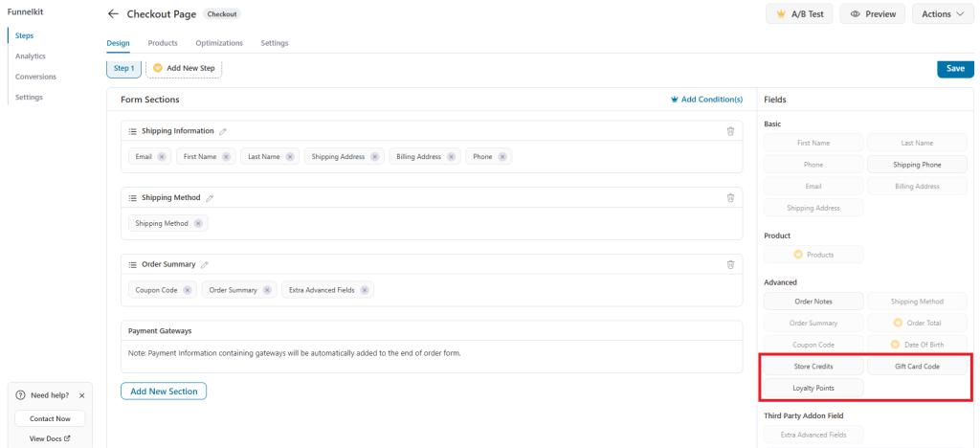Open the Settings tab of Checkout Page
980x448 pixels.
click(x=275, y=43)
